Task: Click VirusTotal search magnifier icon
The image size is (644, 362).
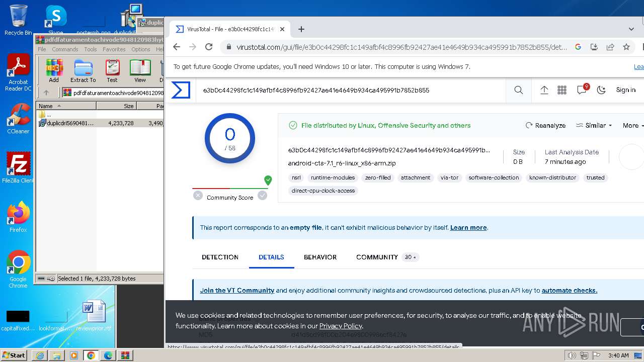Action: click(519, 90)
